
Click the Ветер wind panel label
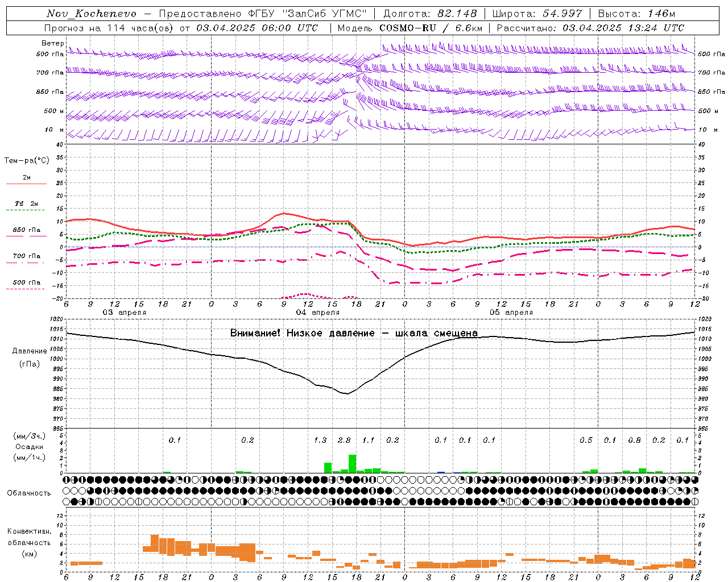pyautogui.click(x=52, y=43)
